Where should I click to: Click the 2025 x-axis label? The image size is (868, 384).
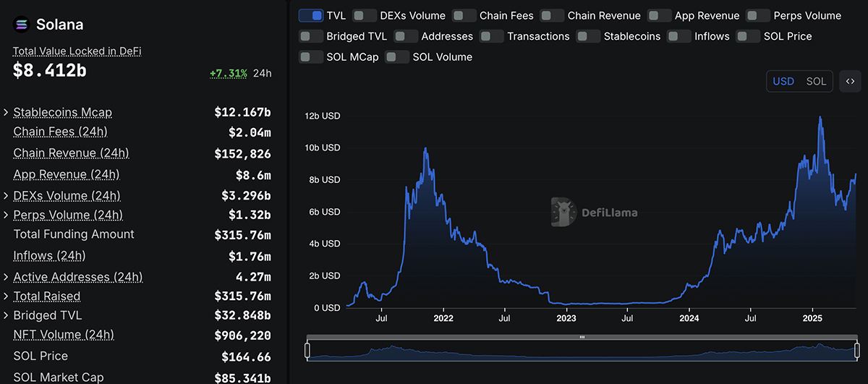click(812, 317)
